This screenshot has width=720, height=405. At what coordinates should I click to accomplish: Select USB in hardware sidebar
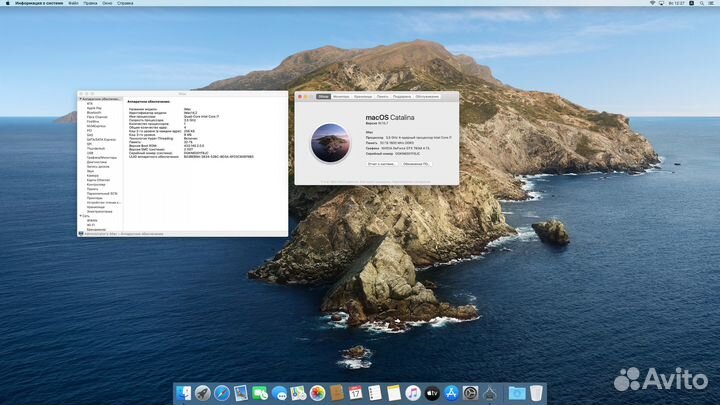click(x=90, y=153)
